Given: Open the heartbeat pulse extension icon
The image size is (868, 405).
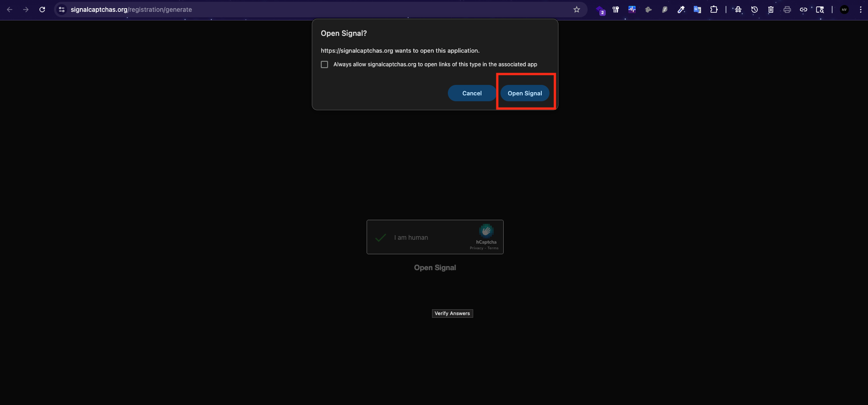Looking at the screenshot, I should [x=632, y=10].
